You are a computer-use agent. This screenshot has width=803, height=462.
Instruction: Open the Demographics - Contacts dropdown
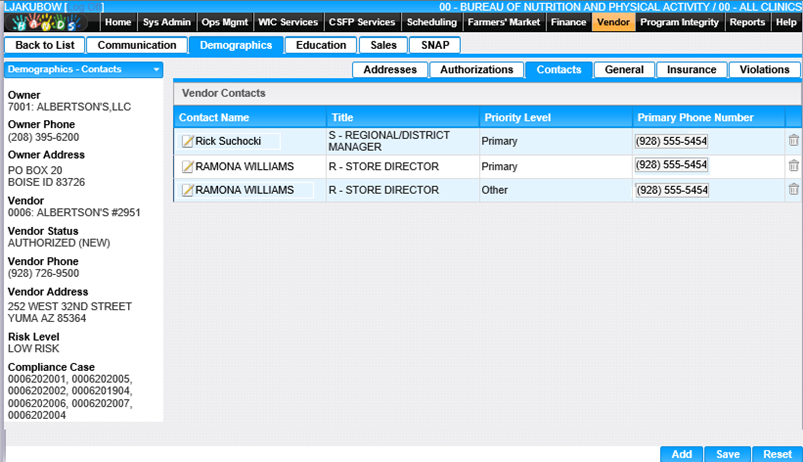83,70
